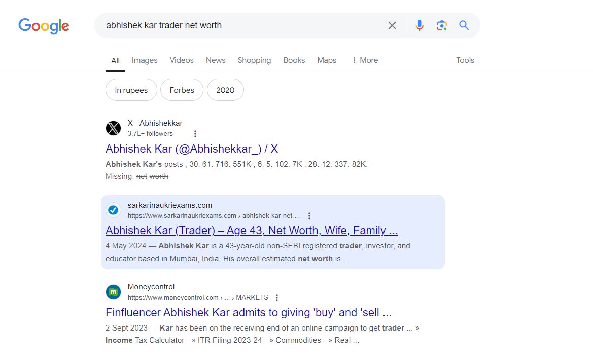This screenshot has height=364, width=593.
Task: Enable the 'Forbes' search filter
Action: pyautogui.click(x=182, y=90)
